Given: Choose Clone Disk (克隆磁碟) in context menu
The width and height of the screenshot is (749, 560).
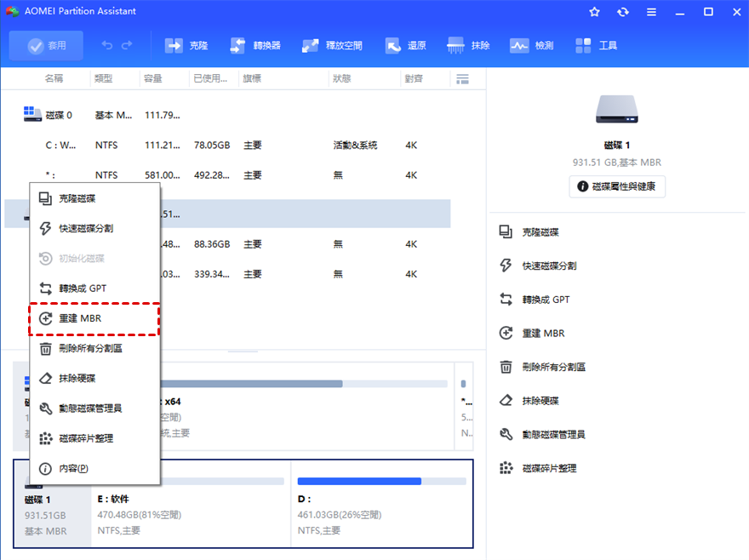Looking at the screenshot, I should click(x=94, y=198).
